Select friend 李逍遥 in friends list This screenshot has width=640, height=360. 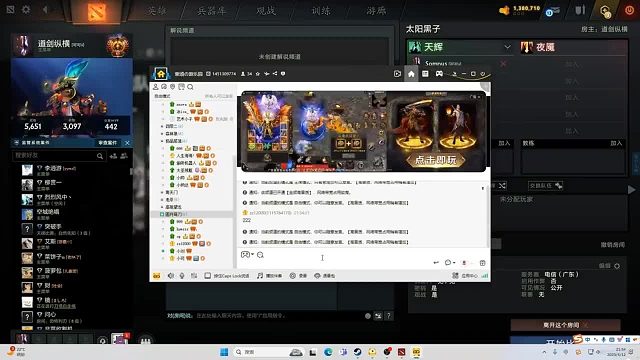point(52,168)
